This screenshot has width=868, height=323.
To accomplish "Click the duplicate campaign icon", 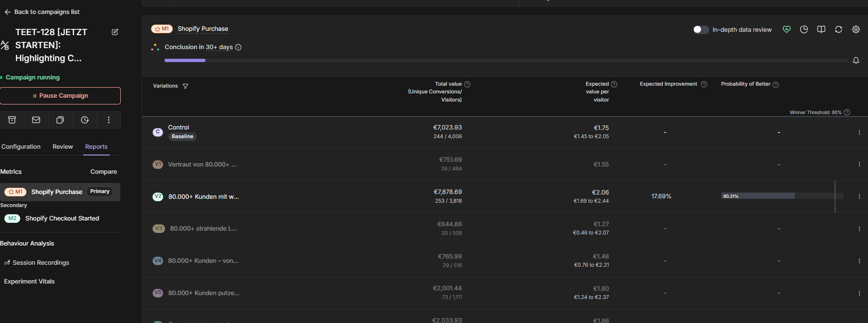I will point(60,120).
